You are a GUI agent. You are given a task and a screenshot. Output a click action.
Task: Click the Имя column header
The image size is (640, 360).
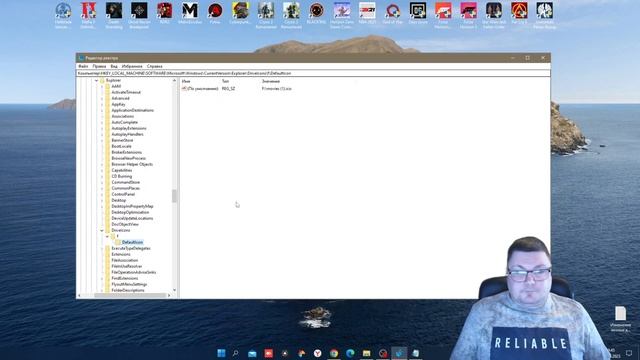click(x=186, y=81)
